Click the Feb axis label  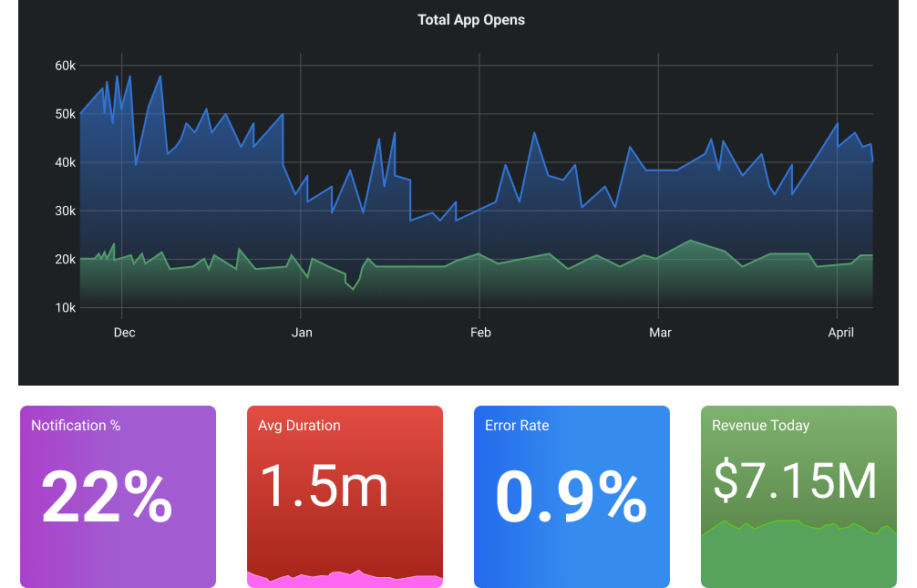[x=480, y=333]
